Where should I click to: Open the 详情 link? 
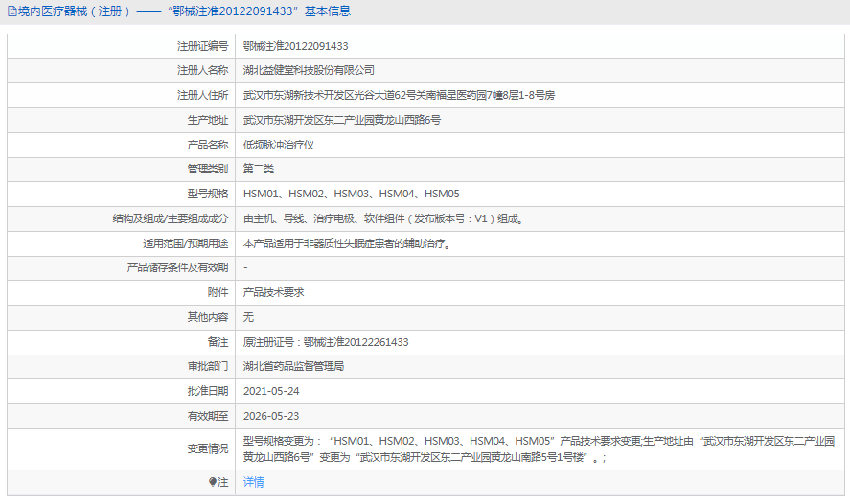254,482
